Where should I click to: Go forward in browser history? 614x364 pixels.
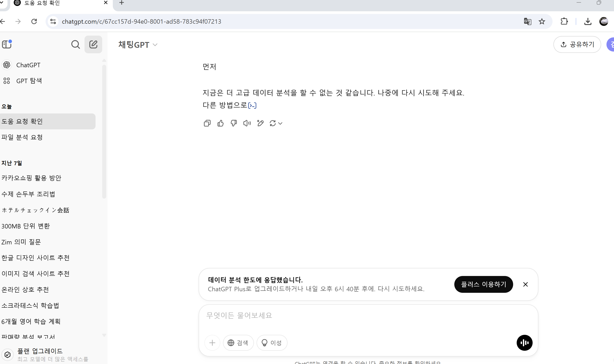coord(18,22)
